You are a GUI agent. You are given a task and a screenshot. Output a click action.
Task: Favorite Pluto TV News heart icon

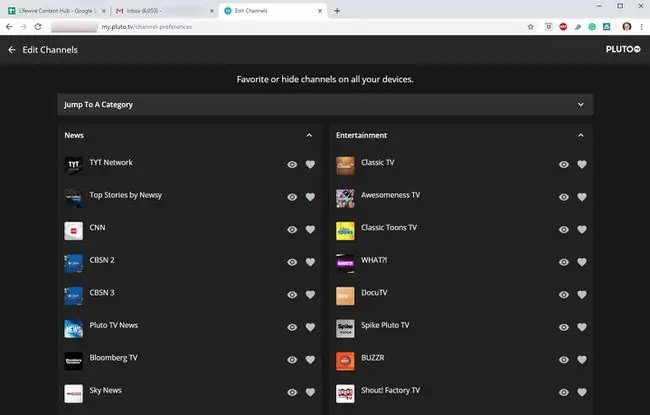310,327
